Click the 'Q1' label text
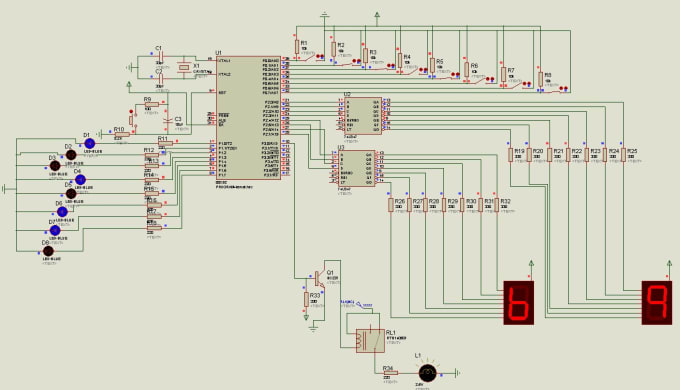Viewport: 680px width, 390px height. point(330,273)
